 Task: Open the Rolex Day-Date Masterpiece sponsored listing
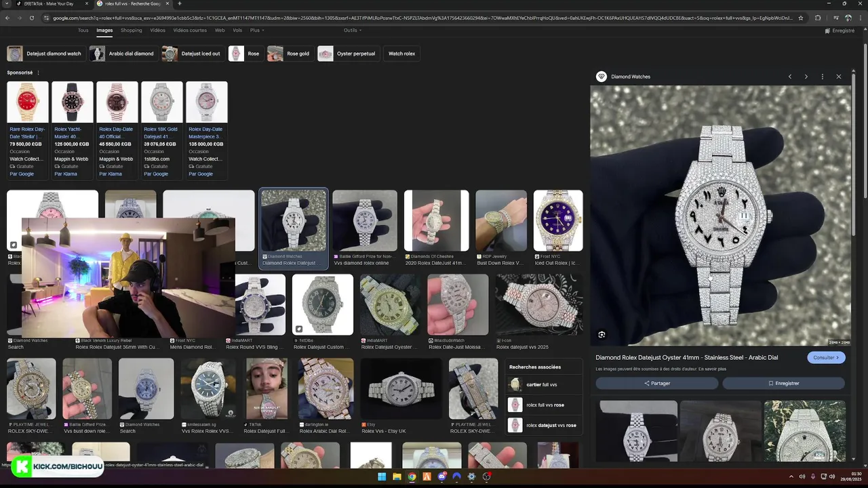pos(207,129)
